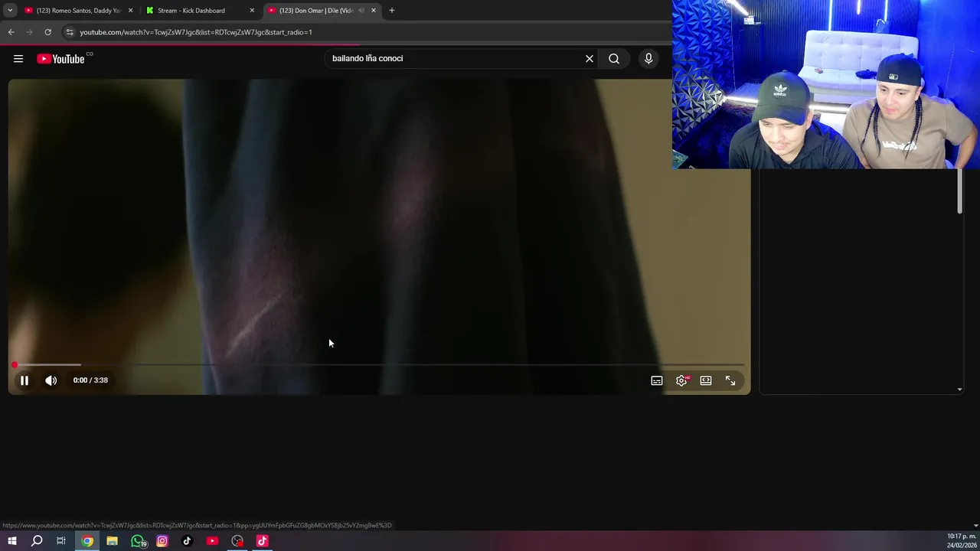Pause the YouTube video

(24, 380)
